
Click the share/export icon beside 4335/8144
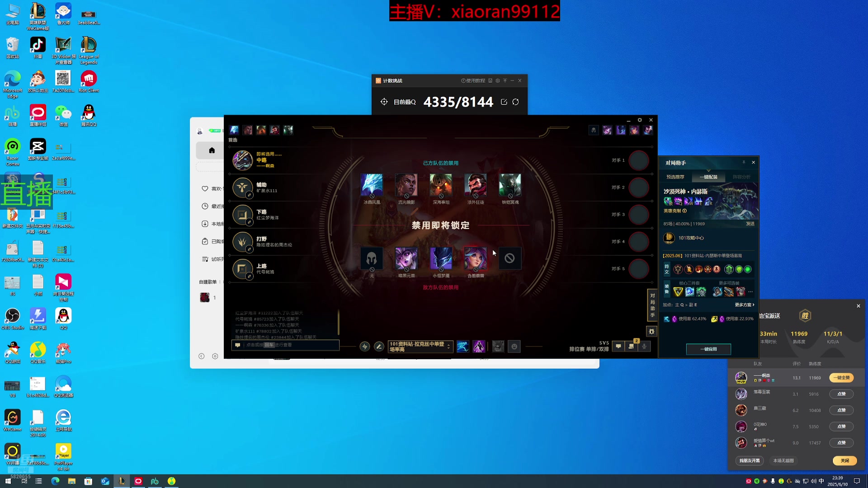(x=504, y=102)
